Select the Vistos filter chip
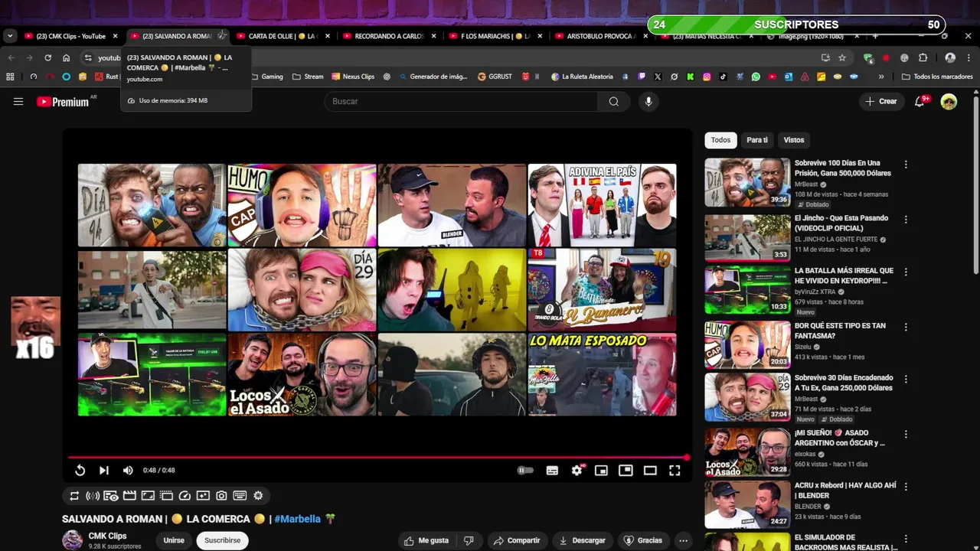Screen dimensions: 980x551 coord(794,140)
